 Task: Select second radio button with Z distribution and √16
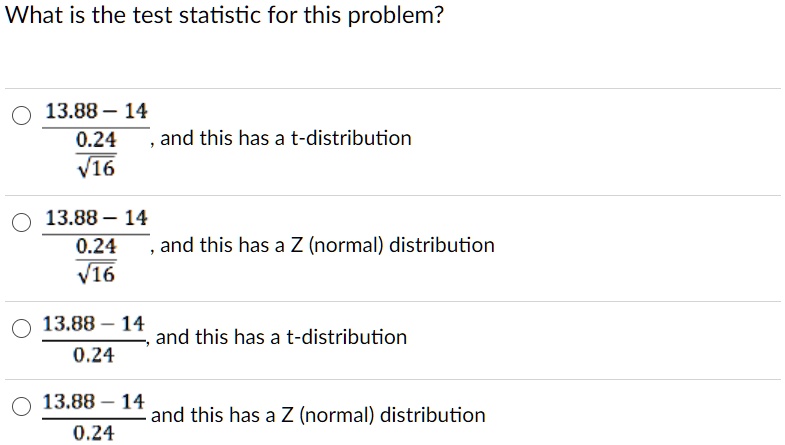coord(22,222)
